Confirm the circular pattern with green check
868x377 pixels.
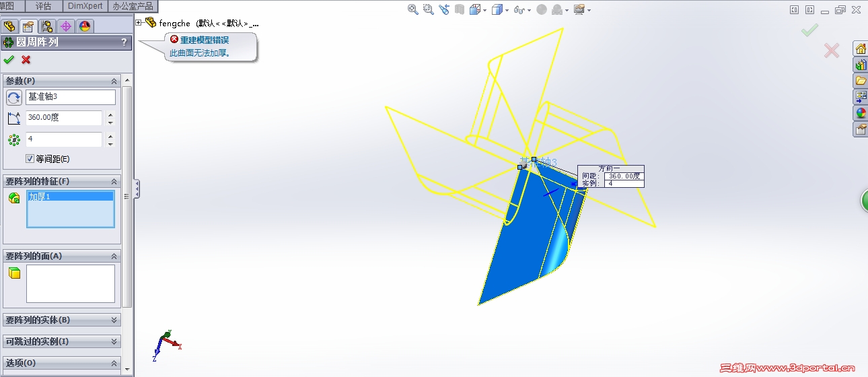9,59
